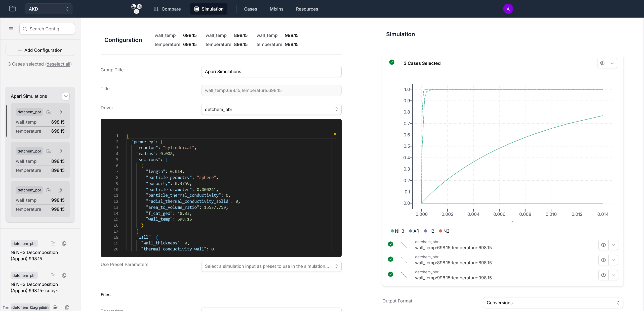Click the app logo in the top bar
This screenshot has width=644, height=311.
[x=136, y=9]
